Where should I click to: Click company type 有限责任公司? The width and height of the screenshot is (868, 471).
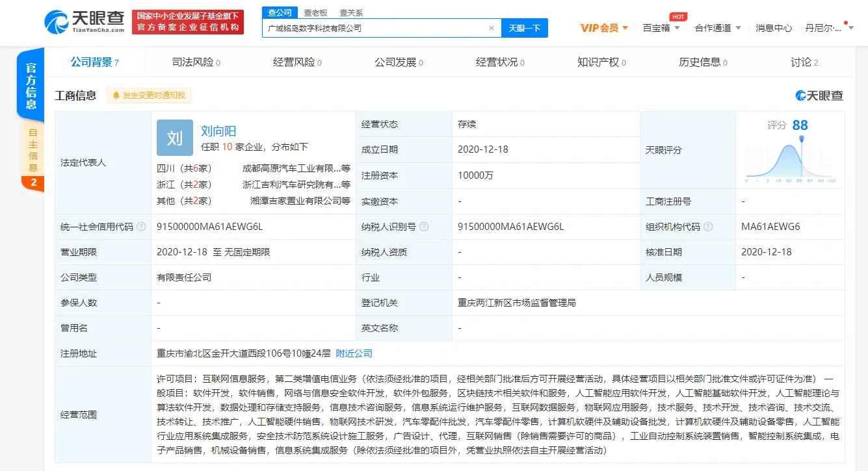pos(184,277)
